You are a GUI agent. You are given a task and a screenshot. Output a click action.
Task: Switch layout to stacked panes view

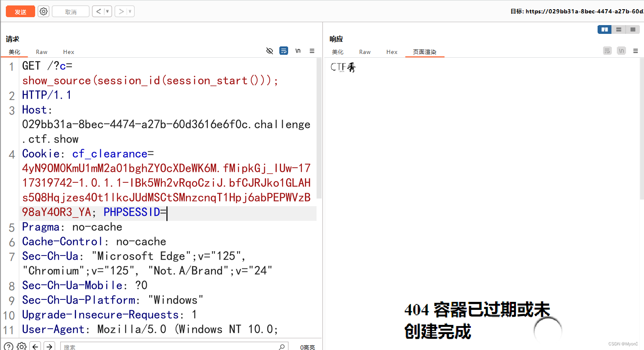click(x=619, y=29)
